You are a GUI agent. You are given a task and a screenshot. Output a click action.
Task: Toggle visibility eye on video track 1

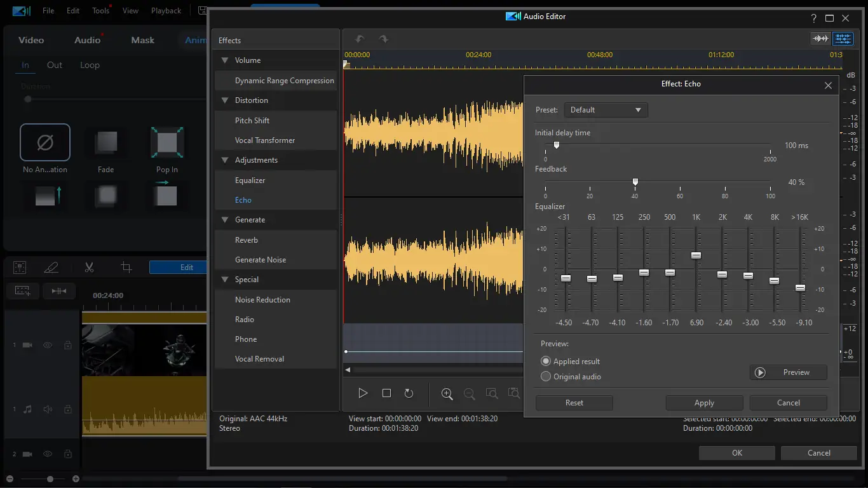point(48,345)
